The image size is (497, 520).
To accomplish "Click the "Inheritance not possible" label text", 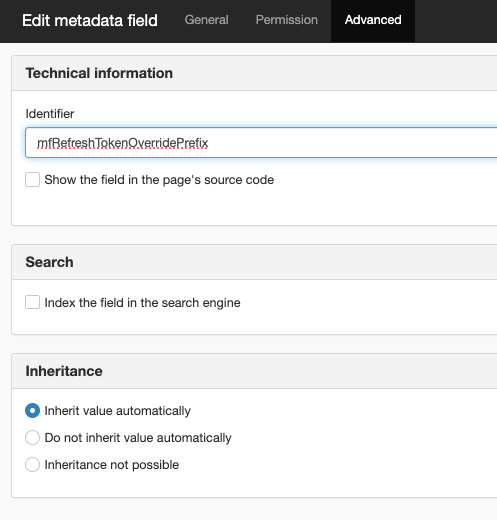I will tap(112, 465).
